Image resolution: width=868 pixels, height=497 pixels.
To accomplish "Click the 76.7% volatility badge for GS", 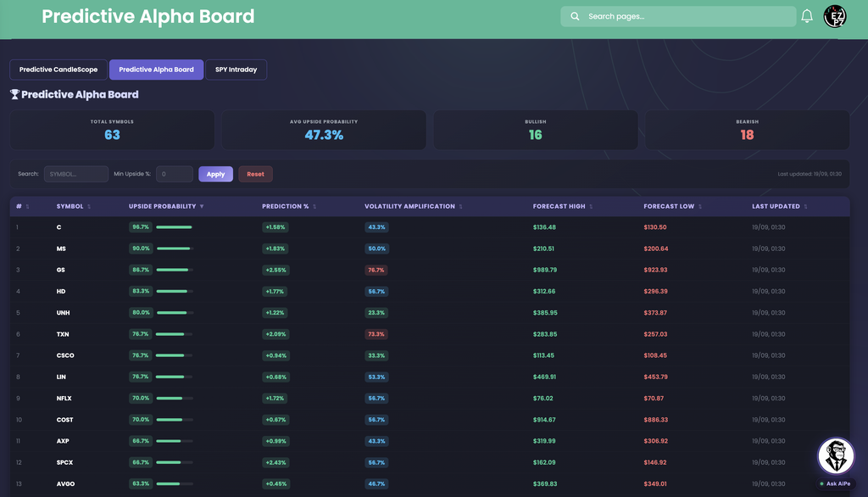I will pos(376,271).
